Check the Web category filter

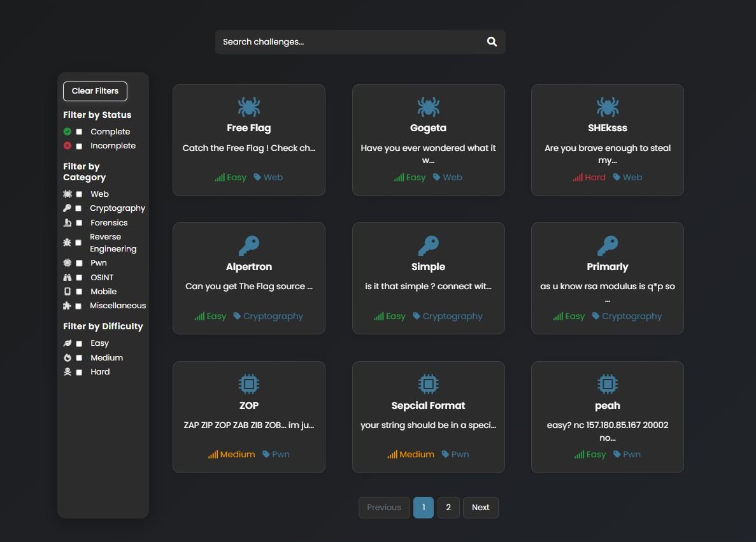(79, 194)
